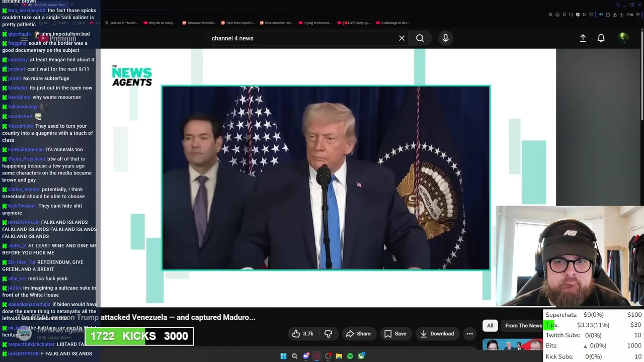Clear the search box with the X
Screen dimensions: 644x362
(x=401, y=38)
